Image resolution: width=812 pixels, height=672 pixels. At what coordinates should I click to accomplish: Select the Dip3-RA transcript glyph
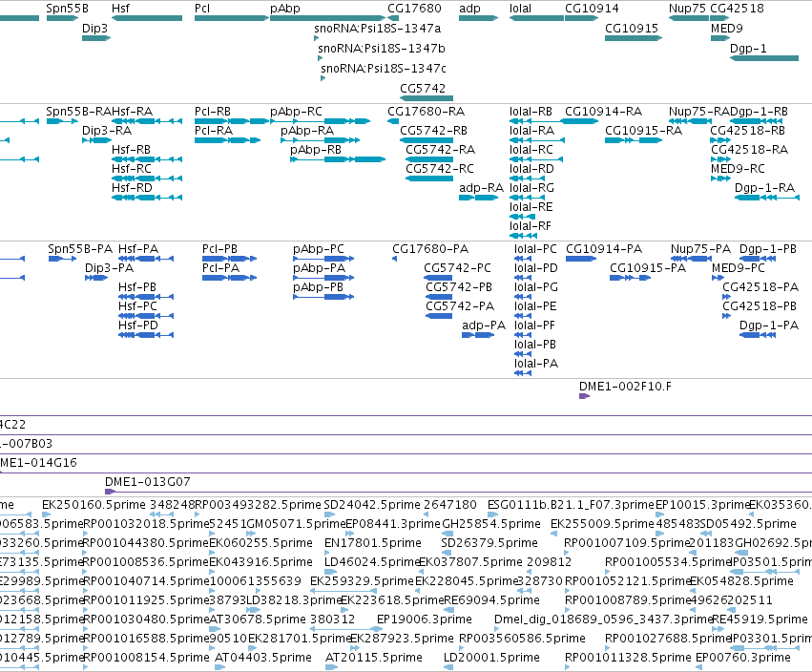click(x=96, y=140)
